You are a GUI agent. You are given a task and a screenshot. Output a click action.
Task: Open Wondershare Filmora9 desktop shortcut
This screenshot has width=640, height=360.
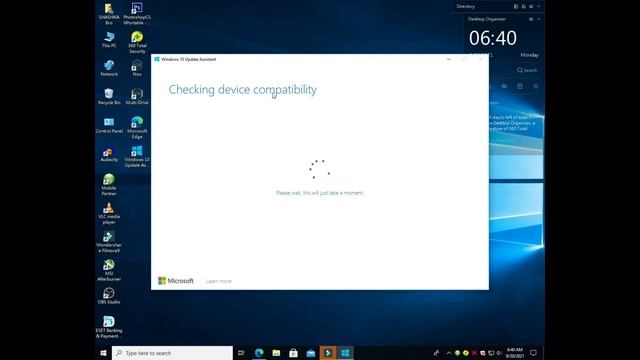(109, 242)
